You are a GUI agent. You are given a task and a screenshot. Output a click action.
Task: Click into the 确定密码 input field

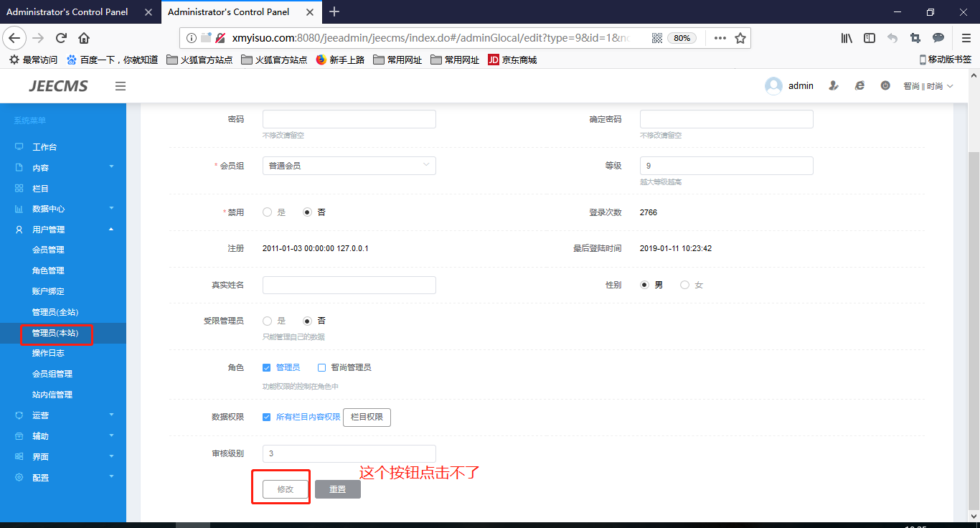(x=727, y=119)
